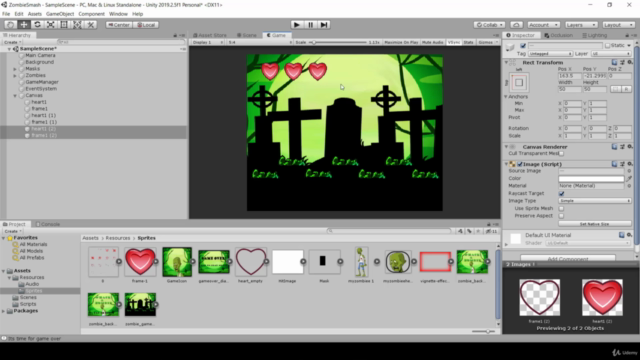This screenshot has height=360, width=640.
Task: Open the Image Type dropdown
Action: click(595, 201)
